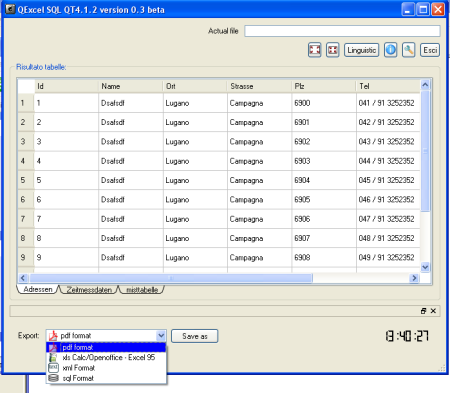The image size is (450, 393).
Task: Click the Esci exit button
Action: tap(430, 50)
